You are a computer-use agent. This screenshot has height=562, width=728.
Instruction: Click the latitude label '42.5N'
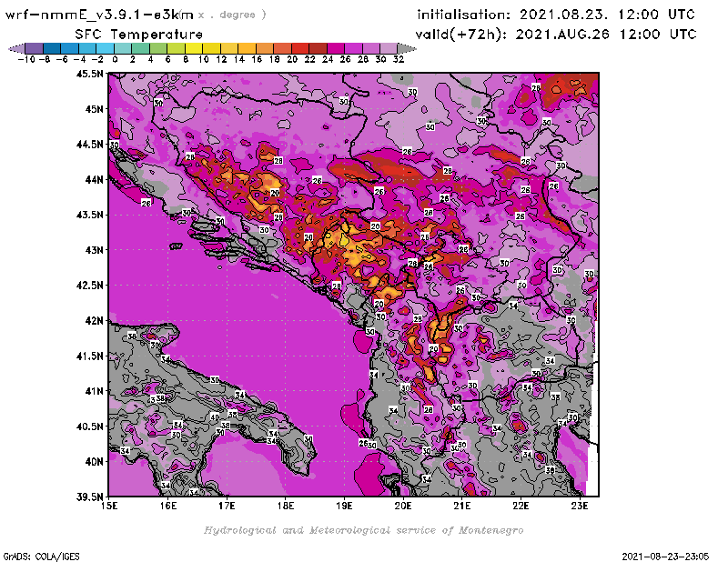[x=90, y=286]
